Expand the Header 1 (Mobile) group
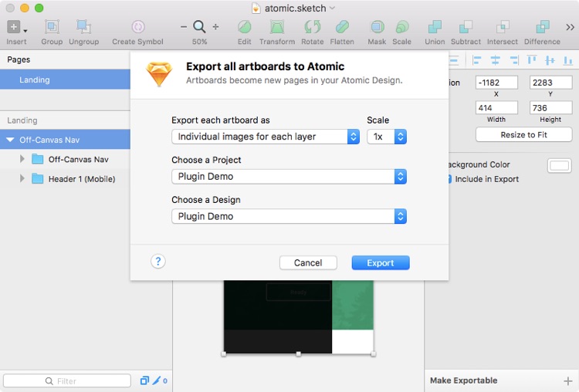This screenshot has width=579, height=392. coord(22,179)
